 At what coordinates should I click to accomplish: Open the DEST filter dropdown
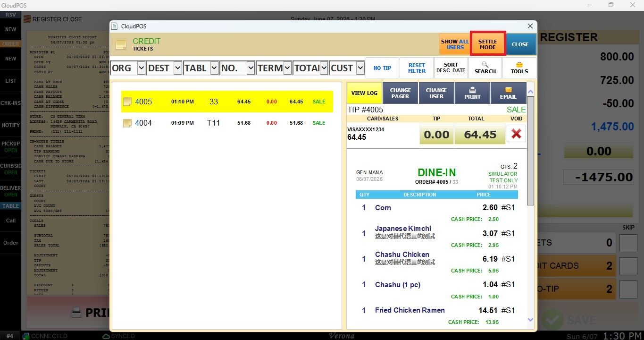(177, 68)
